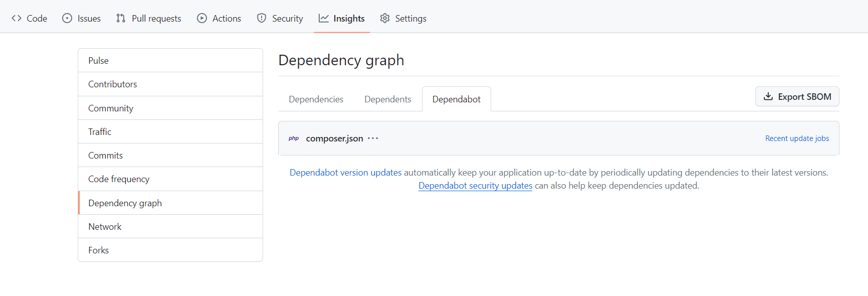868x296 pixels.
Task: Open Settings via the gear icon
Action: (385, 18)
